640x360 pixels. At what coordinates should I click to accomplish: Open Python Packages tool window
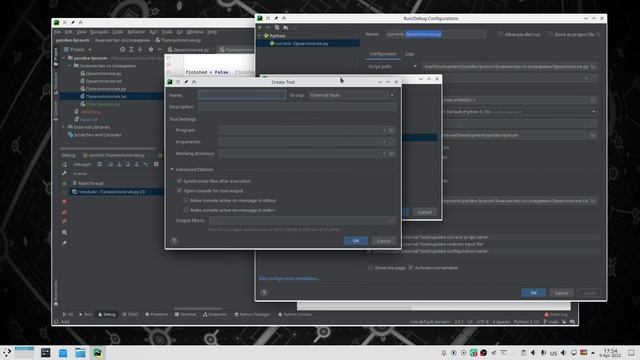pos(252,314)
